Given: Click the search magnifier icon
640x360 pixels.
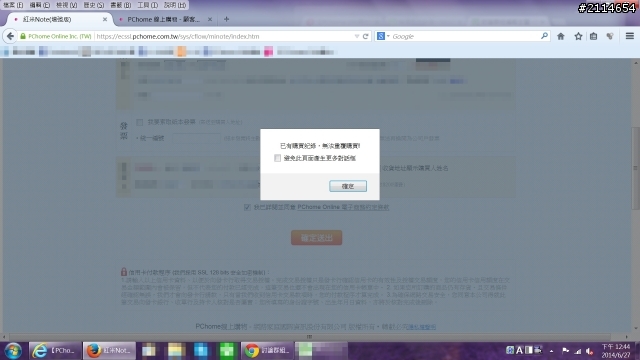Looking at the screenshot, I should tap(544, 36).
